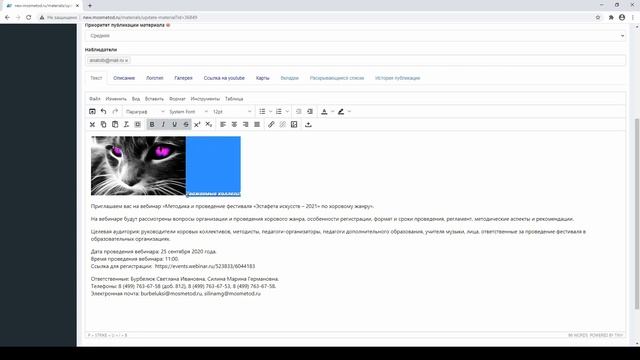Open numbered list style dropdown arrow
Image resolution: width=640 pixels, height=360 pixels.
point(287,111)
